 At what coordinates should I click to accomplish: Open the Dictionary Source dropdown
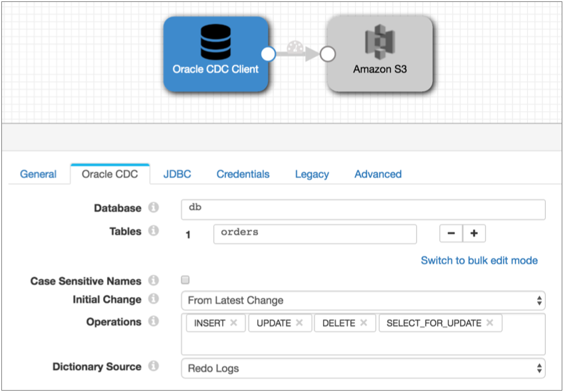click(x=363, y=367)
